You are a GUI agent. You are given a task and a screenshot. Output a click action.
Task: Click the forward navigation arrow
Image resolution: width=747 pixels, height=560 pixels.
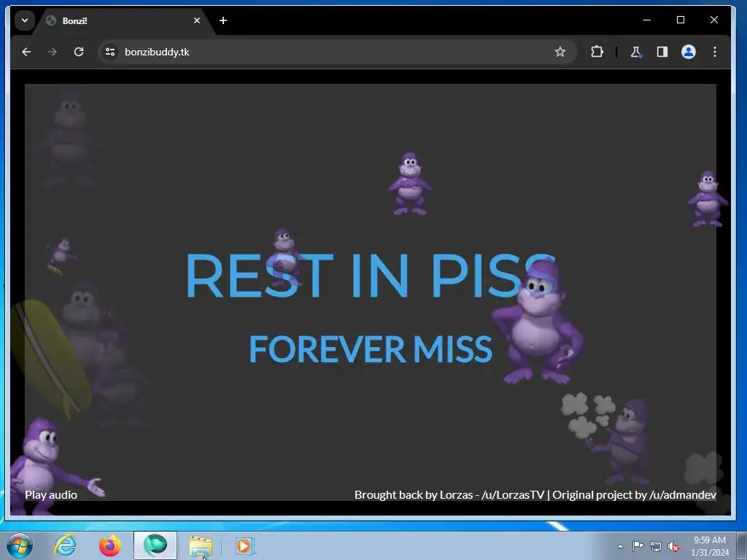pyautogui.click(x=53, y=52)
